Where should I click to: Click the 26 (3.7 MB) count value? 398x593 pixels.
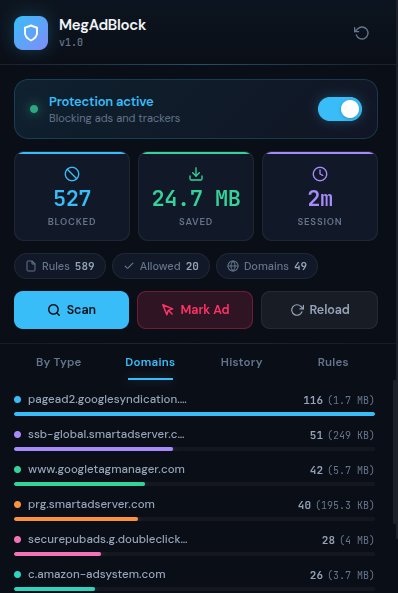pyautogui.click(x=342, y=575)
